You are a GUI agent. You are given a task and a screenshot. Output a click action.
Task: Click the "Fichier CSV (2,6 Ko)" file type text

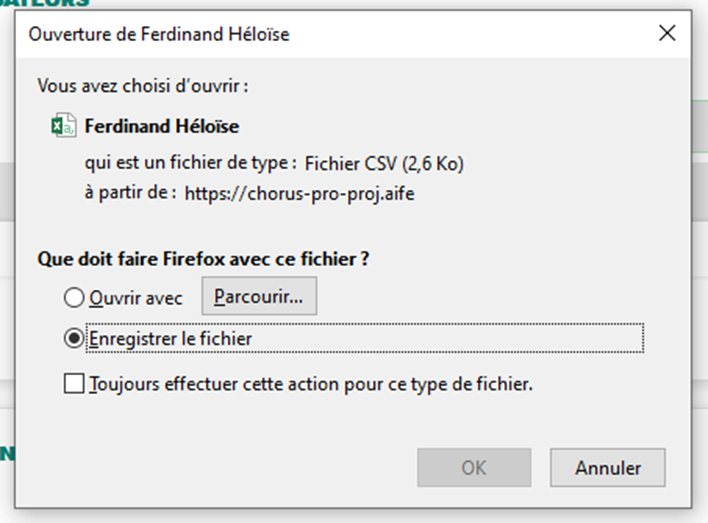click(x=384, y=163)
